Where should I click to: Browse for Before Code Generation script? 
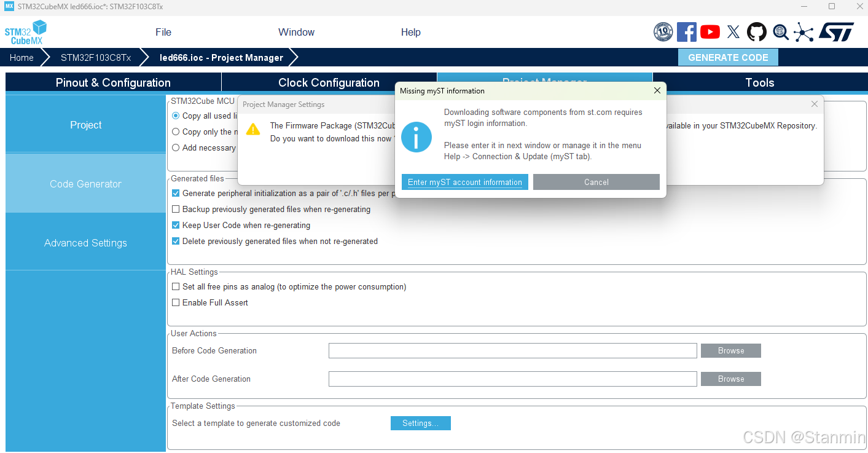coord(731,350)
